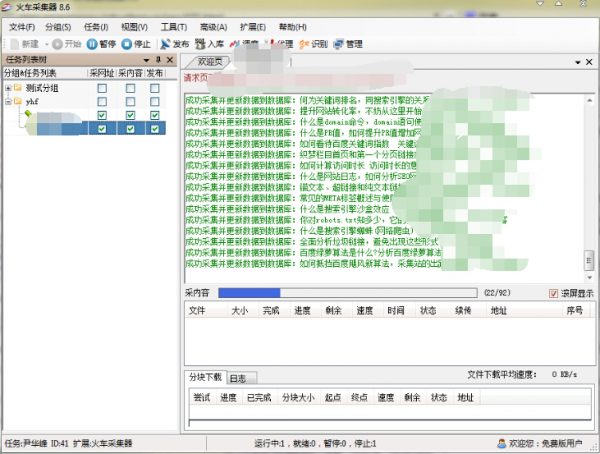The width and height of the screenshot is (600, 454).
Task: Open the 工具(T) menu
Action: coord(174,27)
